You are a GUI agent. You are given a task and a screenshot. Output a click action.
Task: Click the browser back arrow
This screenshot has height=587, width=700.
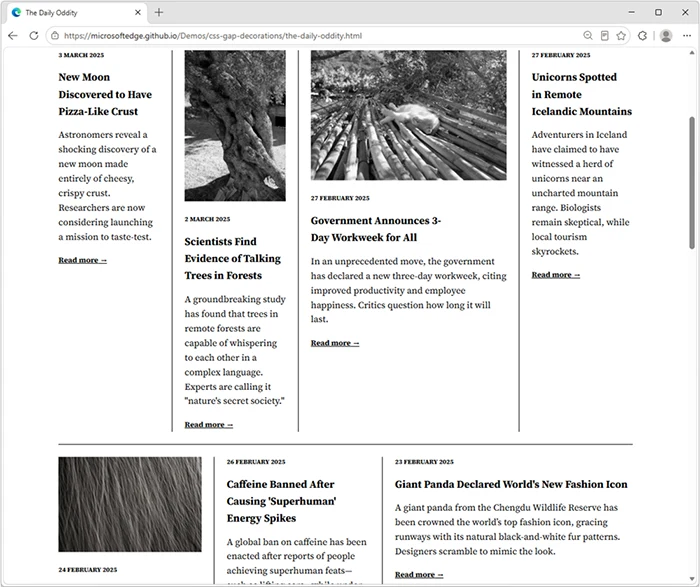tap(13, 36)
